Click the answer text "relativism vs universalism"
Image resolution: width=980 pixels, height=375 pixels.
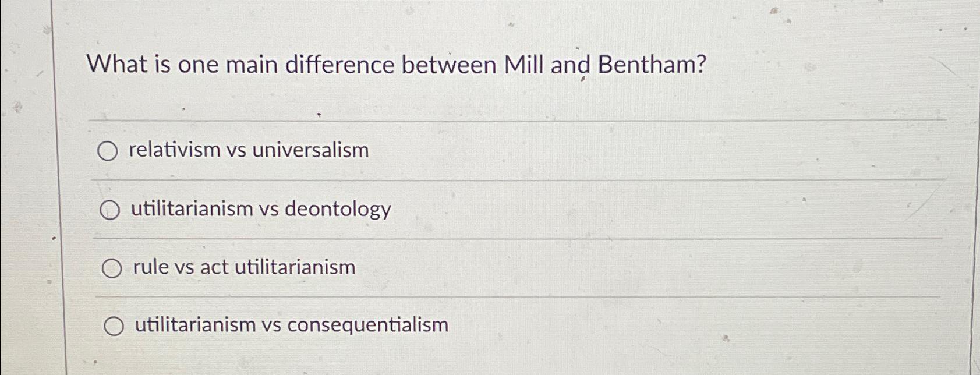[x=247, y=151]
